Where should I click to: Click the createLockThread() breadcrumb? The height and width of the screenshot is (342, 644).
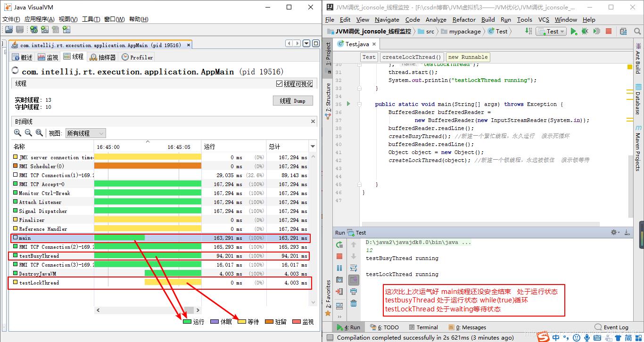(412, 57)
